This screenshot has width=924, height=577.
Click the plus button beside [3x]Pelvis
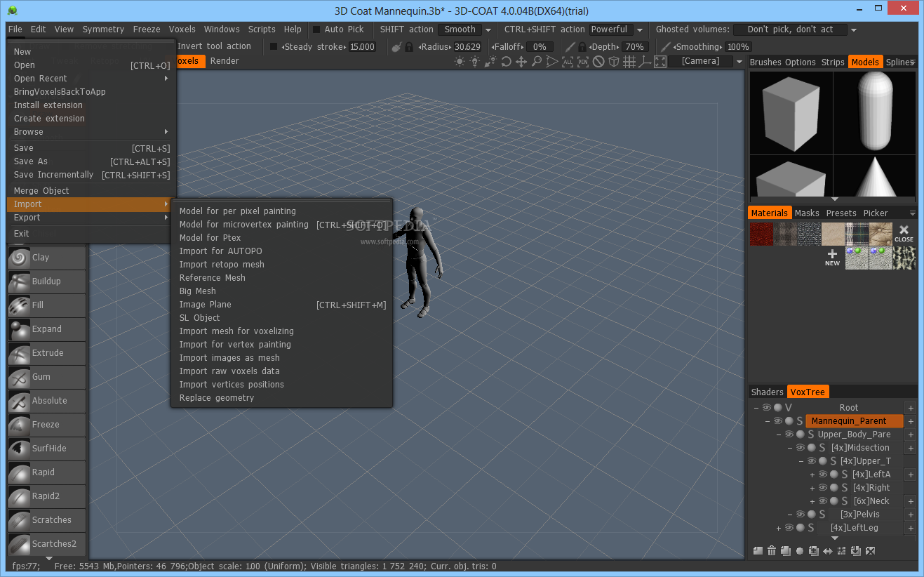[911, 515]
